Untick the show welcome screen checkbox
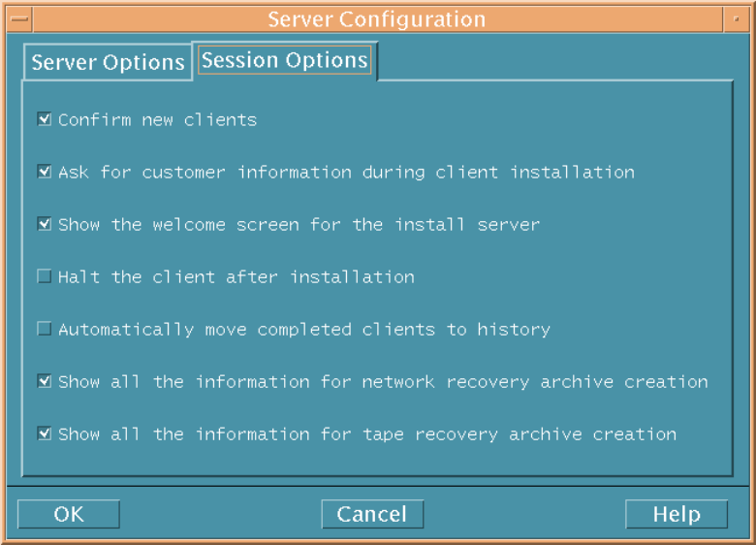756x545 pixels. tap(45, 224)
